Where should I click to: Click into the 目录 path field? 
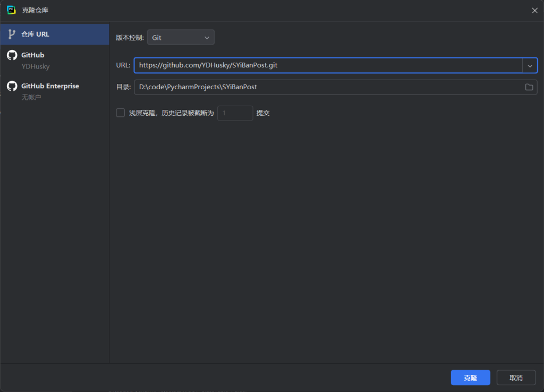pyautogui.click(x=327, y=87)
